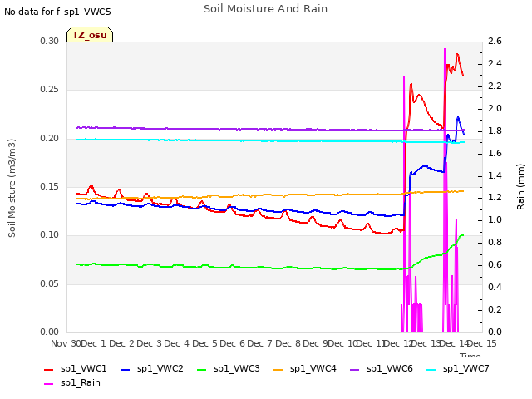Image resolution: width=532 pixels, height=399 pixels.
Task: Click the green sp1_VWC3 legend swatch
Action: click(202, 369)
